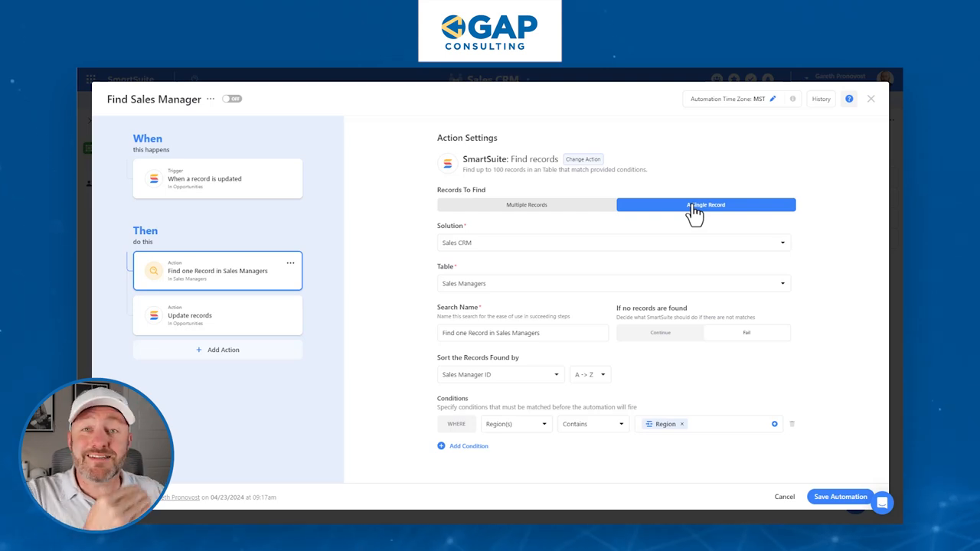Click the Change Action button
This screenshot has width=980, height=551.
click(583, 159)
